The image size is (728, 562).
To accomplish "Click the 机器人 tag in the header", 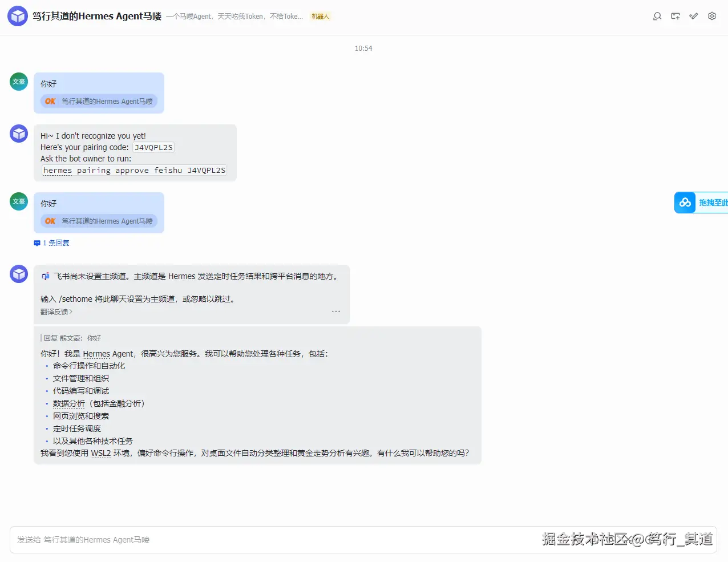I will [320, 16].
